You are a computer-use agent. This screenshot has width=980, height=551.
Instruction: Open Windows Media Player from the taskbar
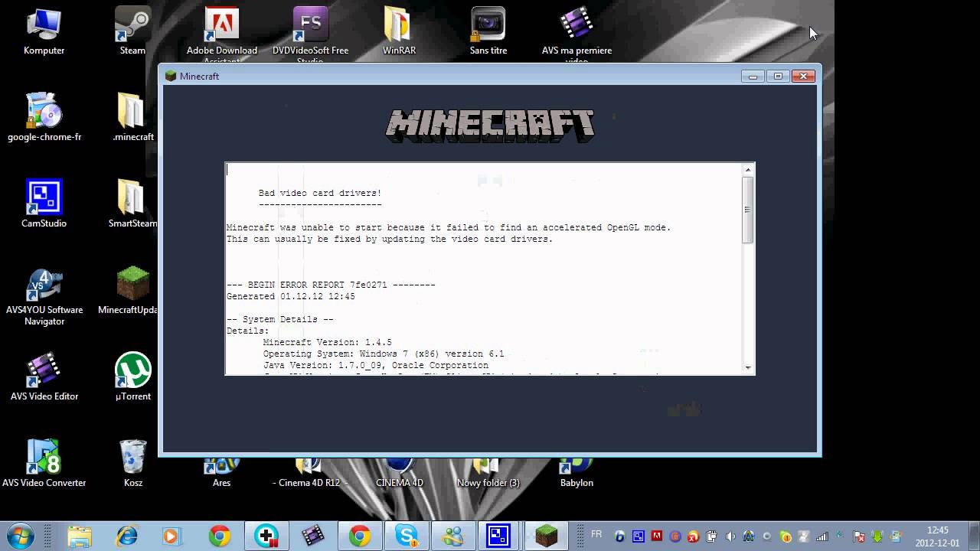click(x=171, y=536)
